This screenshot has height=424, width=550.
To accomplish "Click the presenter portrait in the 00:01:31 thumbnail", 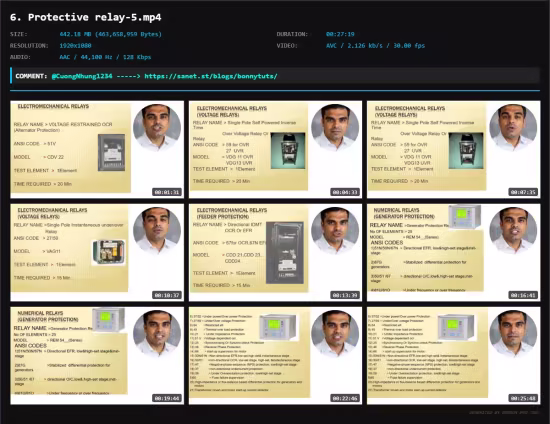I will (157, 128).
